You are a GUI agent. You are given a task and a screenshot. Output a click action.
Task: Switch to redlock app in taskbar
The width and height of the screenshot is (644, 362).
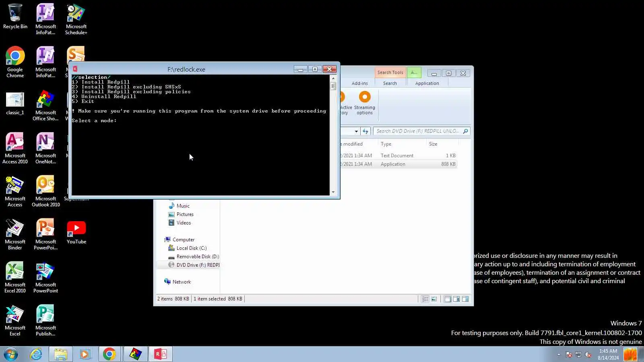(160, 354)
